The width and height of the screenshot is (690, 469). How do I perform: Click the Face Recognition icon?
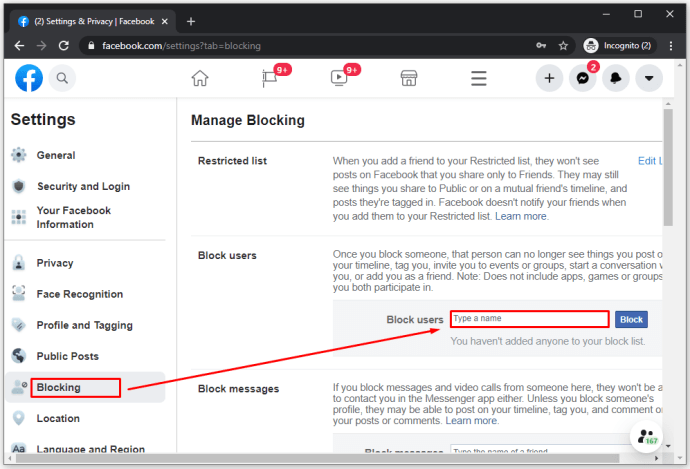(x=18, y=293)
